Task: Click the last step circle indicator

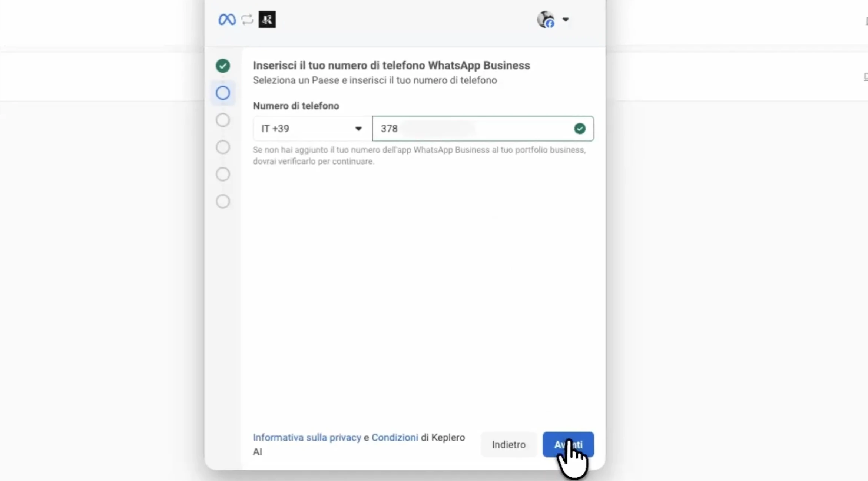Action: (223, 201)
